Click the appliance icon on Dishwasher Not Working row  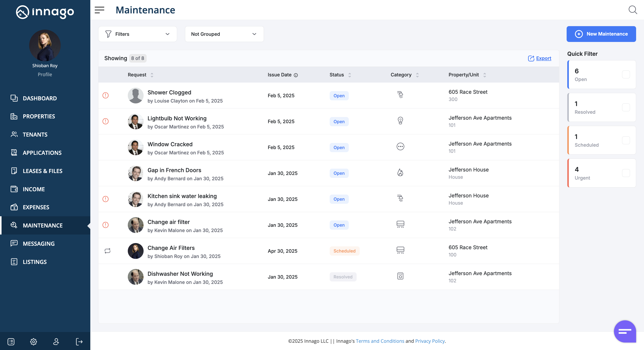pos(400,276)
